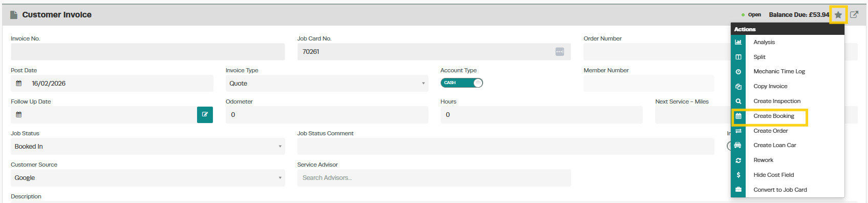Click the Hide Cost Field dollar icon
The width and height of the screenshot is (868, 203).
738,175
